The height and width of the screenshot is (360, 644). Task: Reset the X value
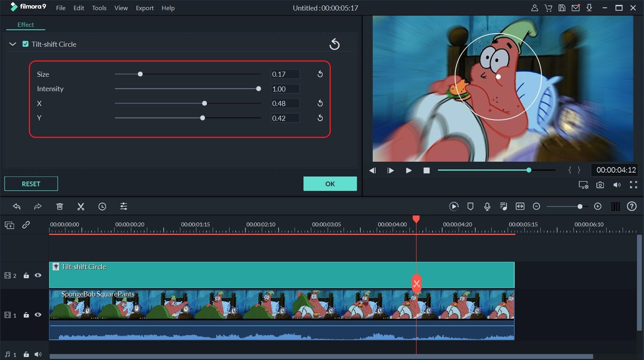[320, 103]
